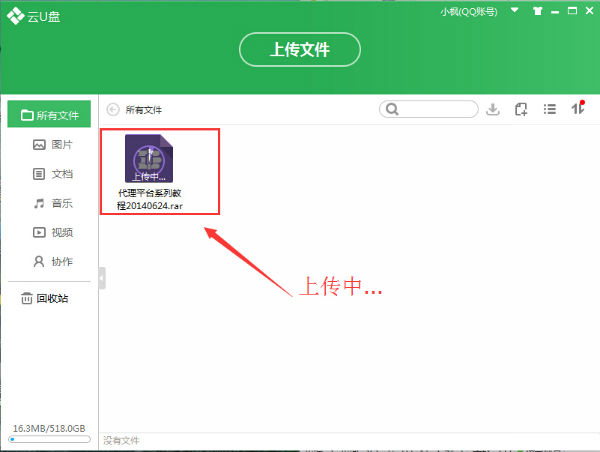This screenshot has width=600, height=452.
Task: Switch to list view icon
Action: pos(549,109)
